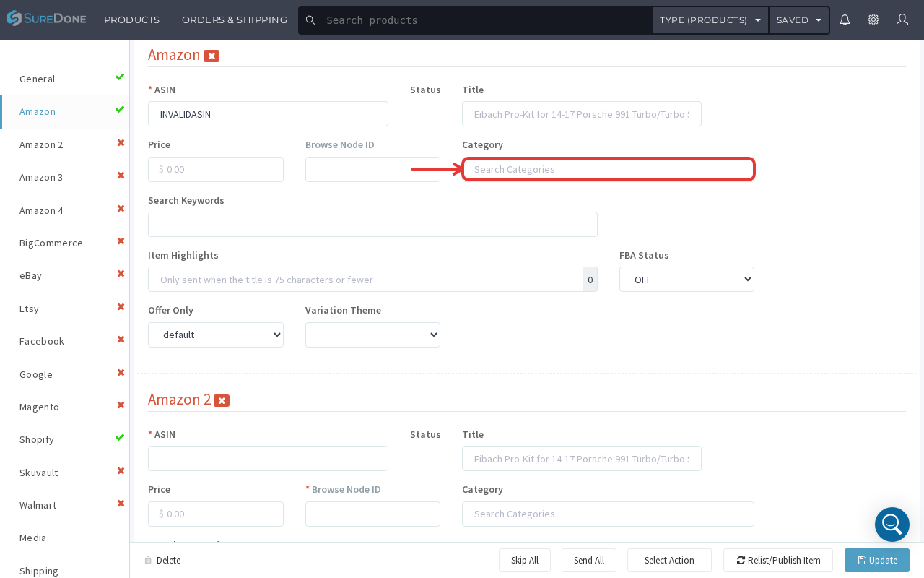
Task: Open the user account menu
Action: (902, 20)
